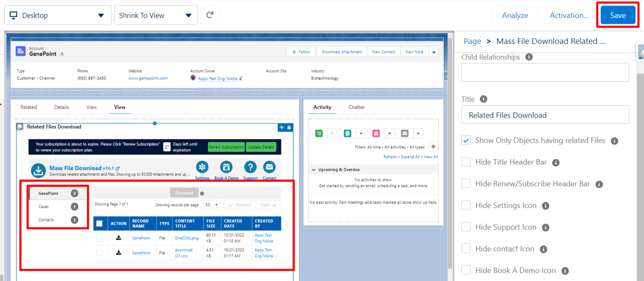
Task: Open the Shrink To View dropdown
Action: (x=156, y=15)
